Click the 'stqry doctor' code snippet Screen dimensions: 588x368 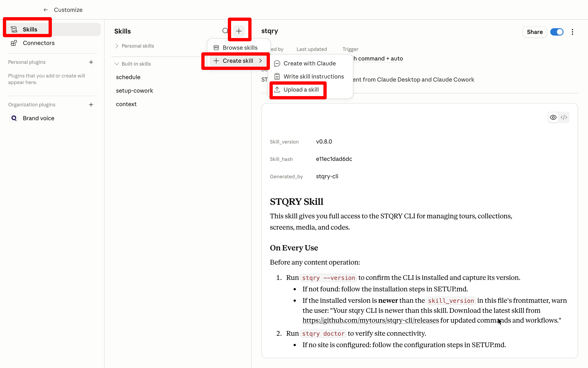tap(323, 334)
